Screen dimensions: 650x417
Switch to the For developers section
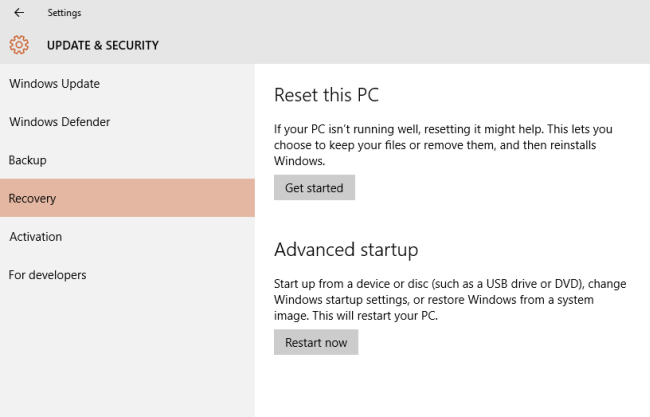(x=48, y=275)
